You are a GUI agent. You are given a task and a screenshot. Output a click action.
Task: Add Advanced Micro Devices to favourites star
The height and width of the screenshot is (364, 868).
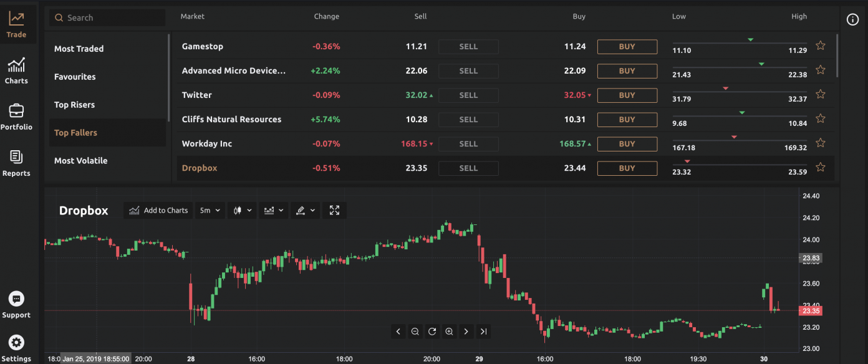click(x=821, y=70)
